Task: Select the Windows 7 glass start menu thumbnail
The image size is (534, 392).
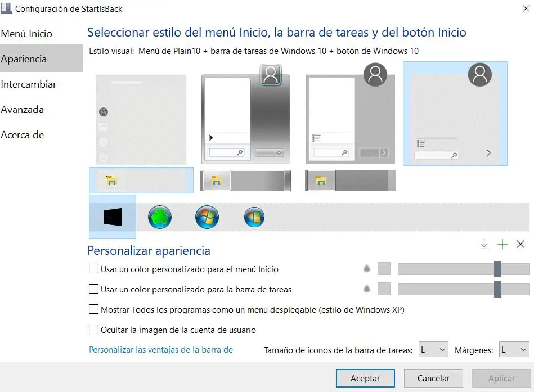Action: click(x=245, y=114)
